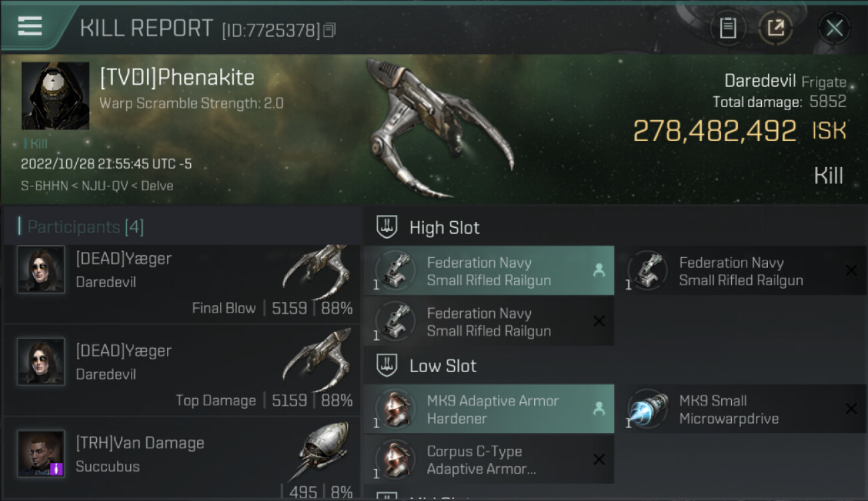Close the kill report window

[834, 28]
